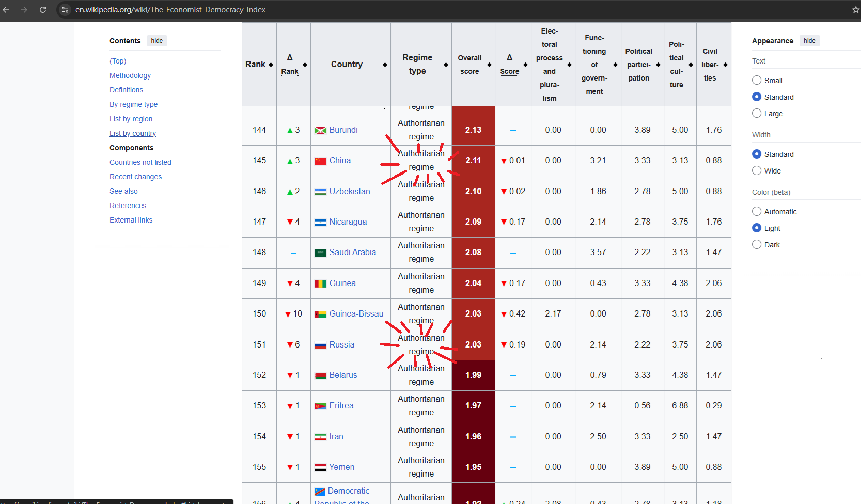Click the China flag icon
Viewport: 861px width, 504px height.
coord(320,161)
